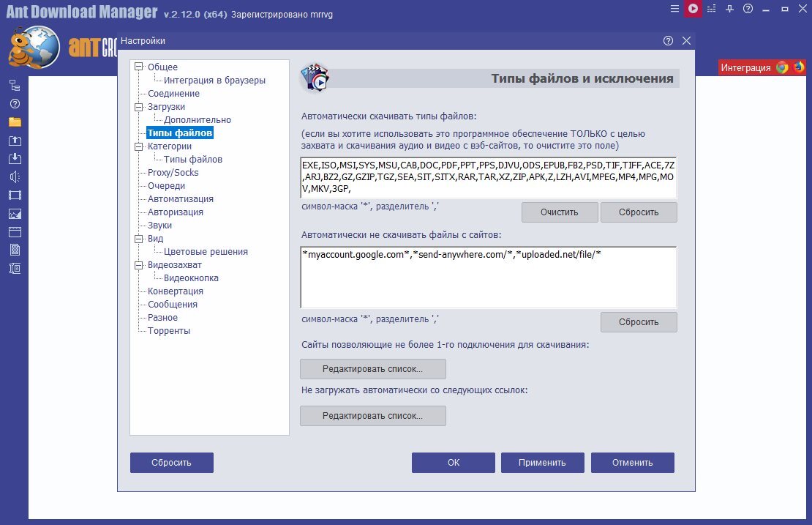Click the Очистить button
This screenshot has width=812, height=525.
(560, 212)
